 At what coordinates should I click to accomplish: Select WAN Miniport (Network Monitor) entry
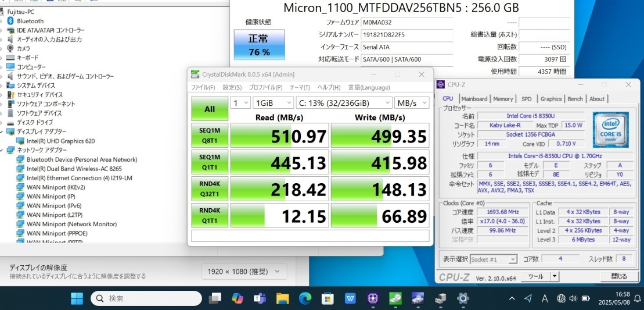[71, 224]
